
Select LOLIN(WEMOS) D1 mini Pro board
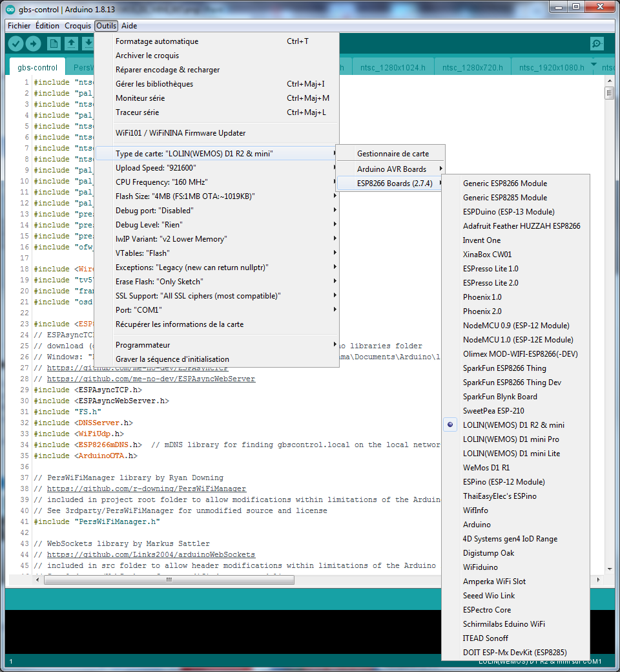(516, 439)
